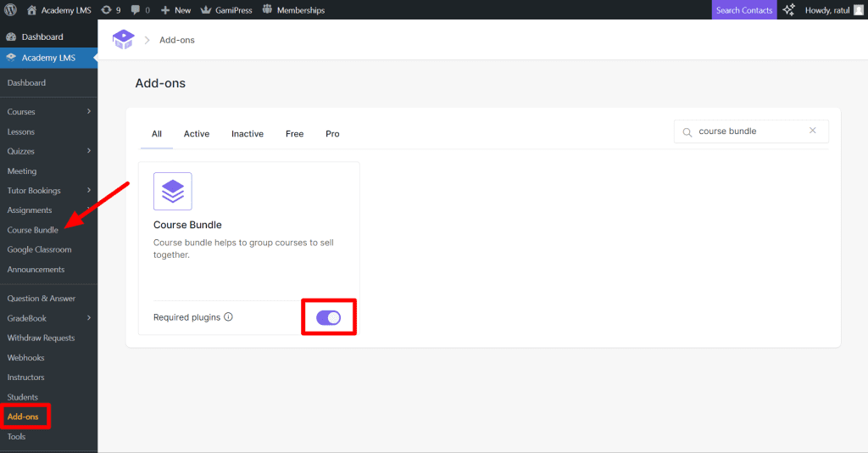Click the Course Bundle stacked layers icon

click(173, 191)
